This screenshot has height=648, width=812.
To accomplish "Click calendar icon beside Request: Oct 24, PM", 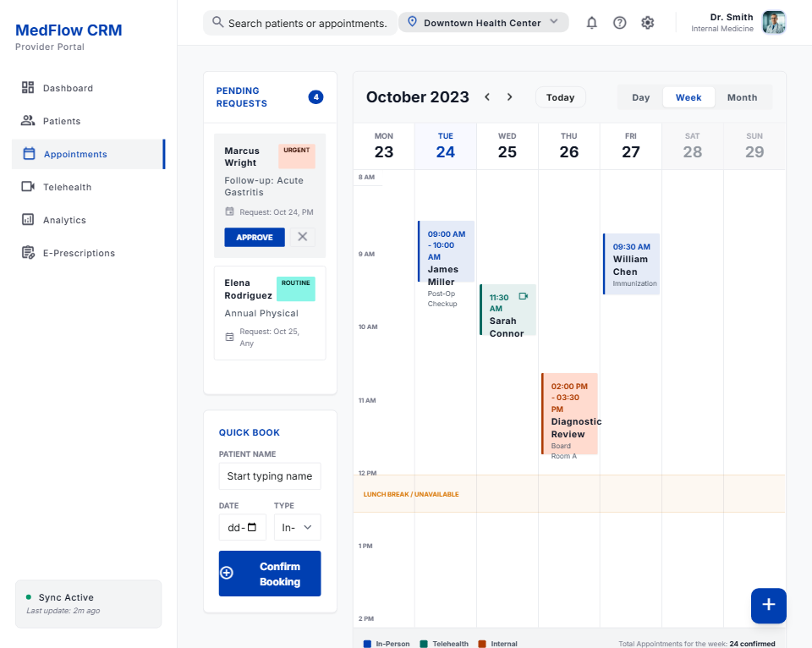I will pos(229,211).
